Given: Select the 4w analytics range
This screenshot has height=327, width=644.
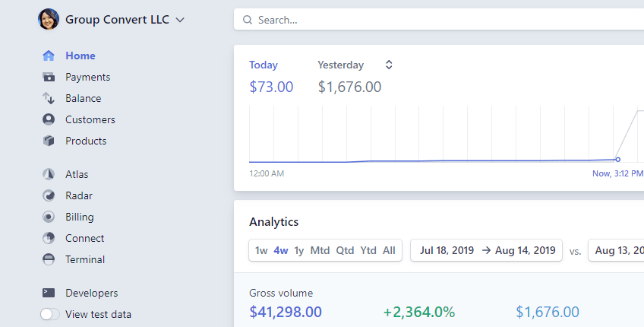Looking at the screenshot, I should (281, 250).
